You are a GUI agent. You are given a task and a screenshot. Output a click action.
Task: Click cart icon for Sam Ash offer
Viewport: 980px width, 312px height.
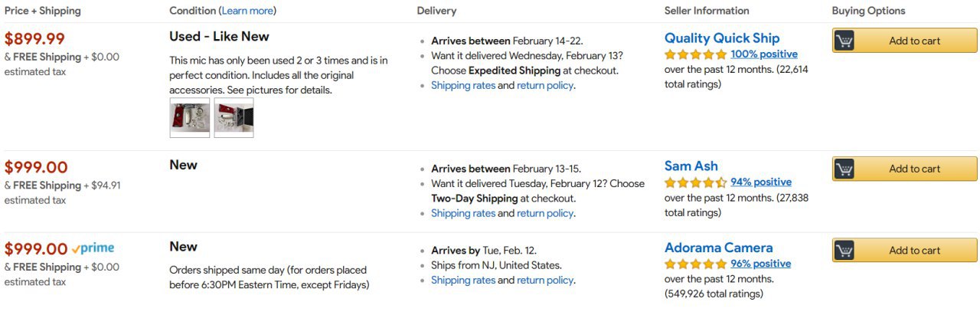(x=844, y=169)
